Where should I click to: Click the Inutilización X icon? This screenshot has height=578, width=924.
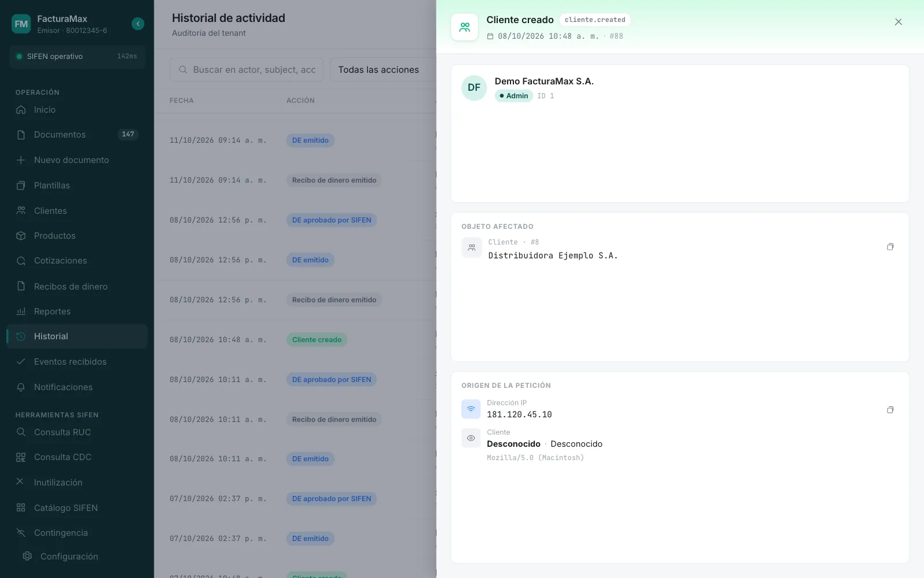click(20, 481)
